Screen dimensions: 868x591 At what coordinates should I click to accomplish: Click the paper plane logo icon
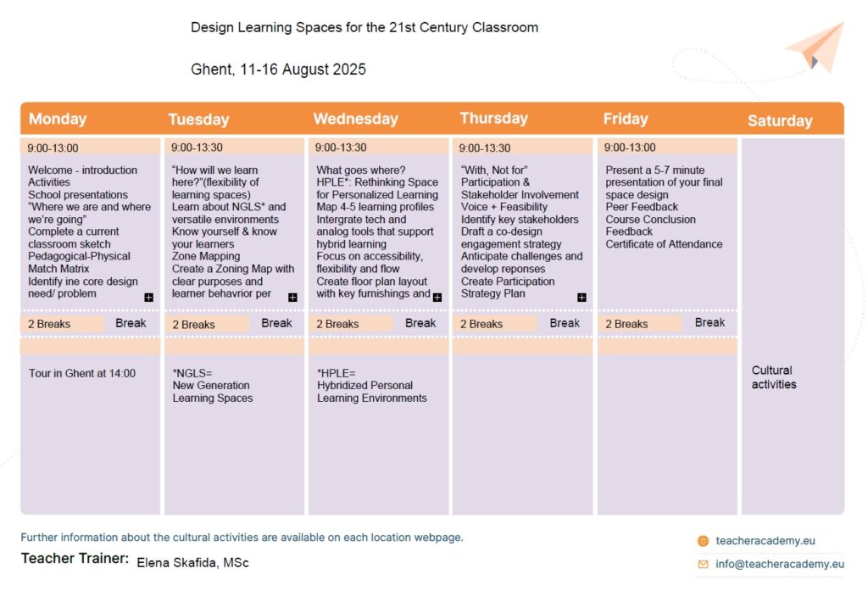tap(815, 47)
